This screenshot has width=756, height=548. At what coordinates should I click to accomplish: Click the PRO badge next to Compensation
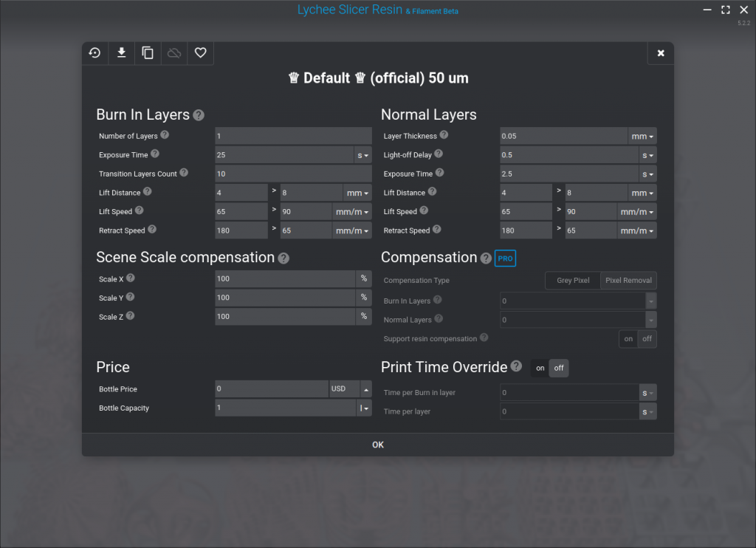pos(505,258)
